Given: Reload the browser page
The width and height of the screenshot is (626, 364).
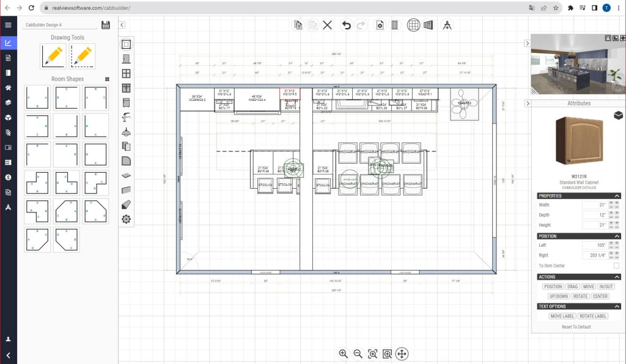Looking at the screenshot, I should [x=31, y=7].
